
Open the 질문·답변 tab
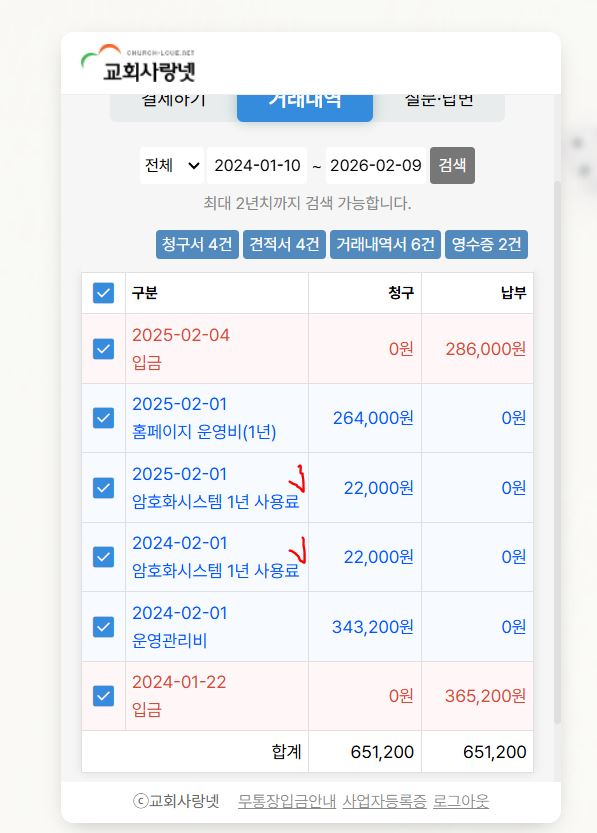[x=439, y=108]
